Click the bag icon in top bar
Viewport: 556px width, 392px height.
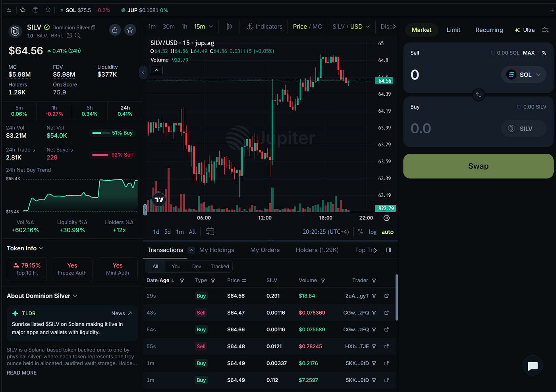click(35, 10)
